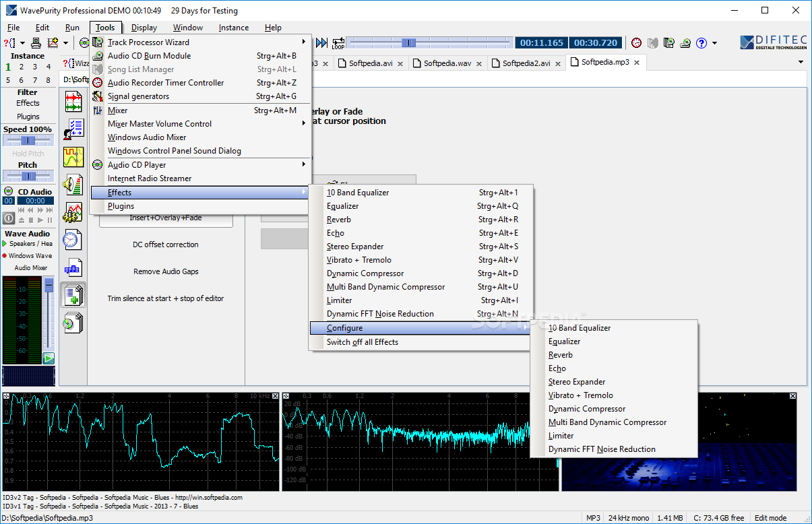The height and width of the screenshot is (524, 812).
Task: Close the Softpedia.wav tab
Action: (x=478, y=63)
